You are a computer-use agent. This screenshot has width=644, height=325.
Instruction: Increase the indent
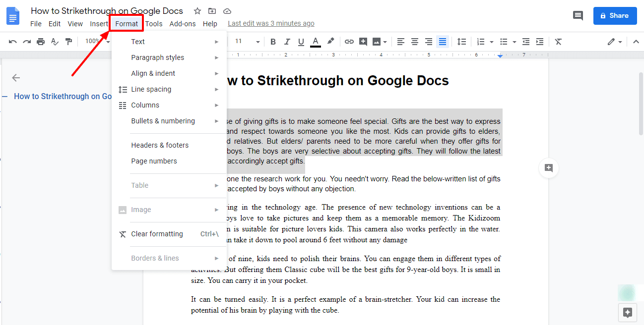(x=540, y=42)
